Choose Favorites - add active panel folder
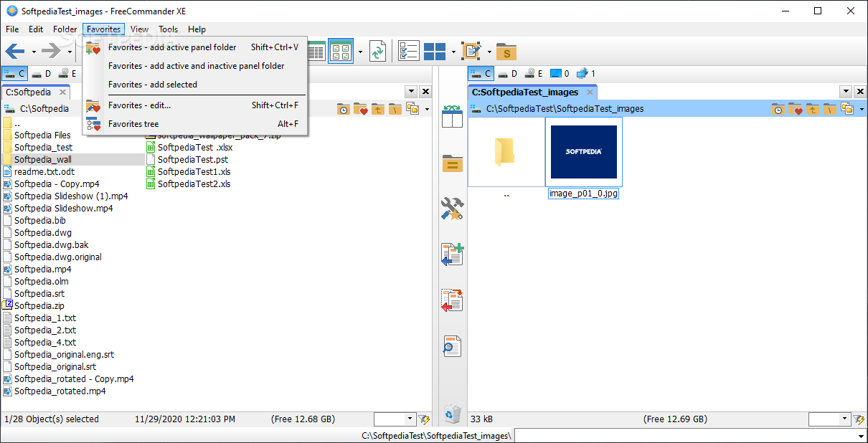The width and height of the screenshot is (868, 443). [x=195, y=47]
